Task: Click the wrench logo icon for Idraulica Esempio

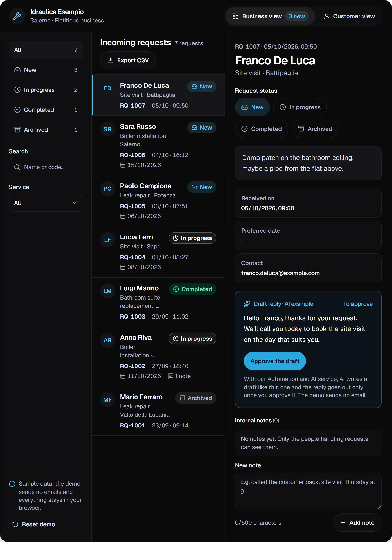Action: coord(17,16)
